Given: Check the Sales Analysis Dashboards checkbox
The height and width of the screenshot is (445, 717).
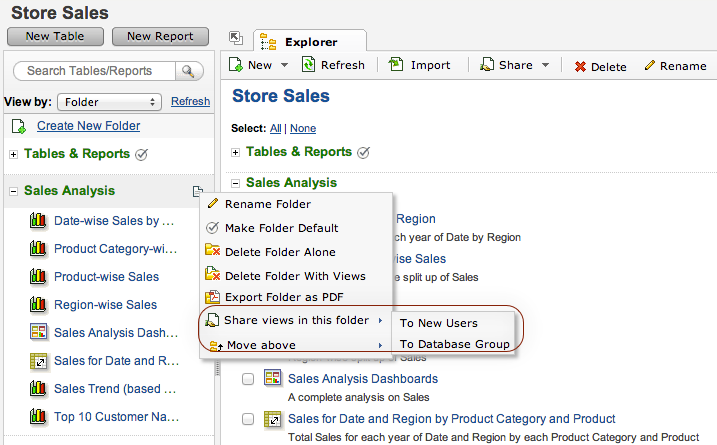Looking at the screenshot, I should (248, 380).
